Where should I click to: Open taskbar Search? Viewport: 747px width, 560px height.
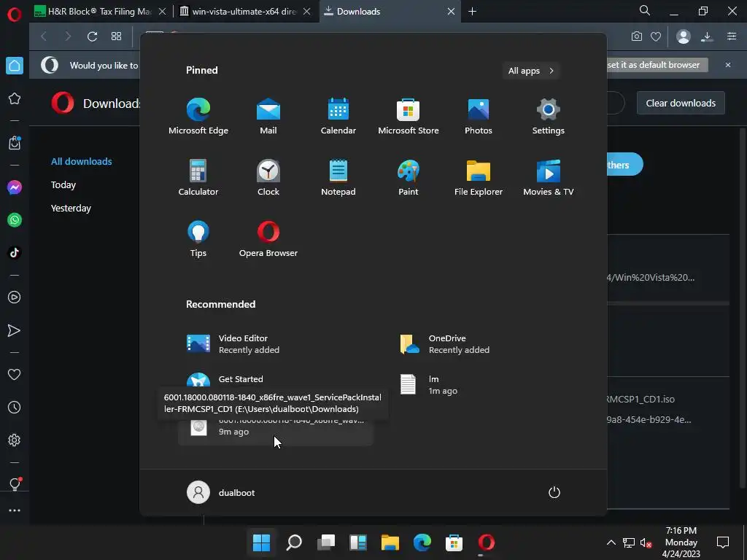294,542
